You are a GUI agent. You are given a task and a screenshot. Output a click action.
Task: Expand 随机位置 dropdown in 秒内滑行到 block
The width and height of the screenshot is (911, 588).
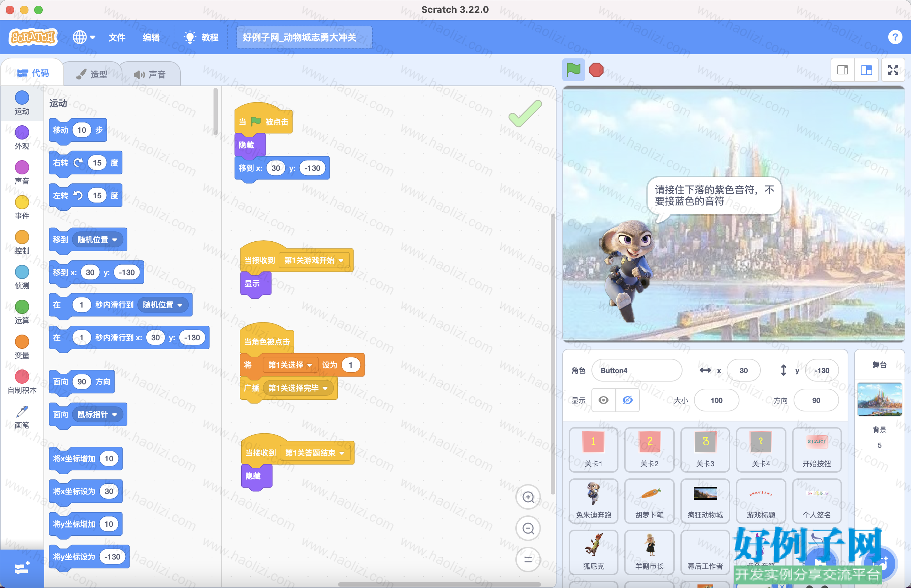163,305
